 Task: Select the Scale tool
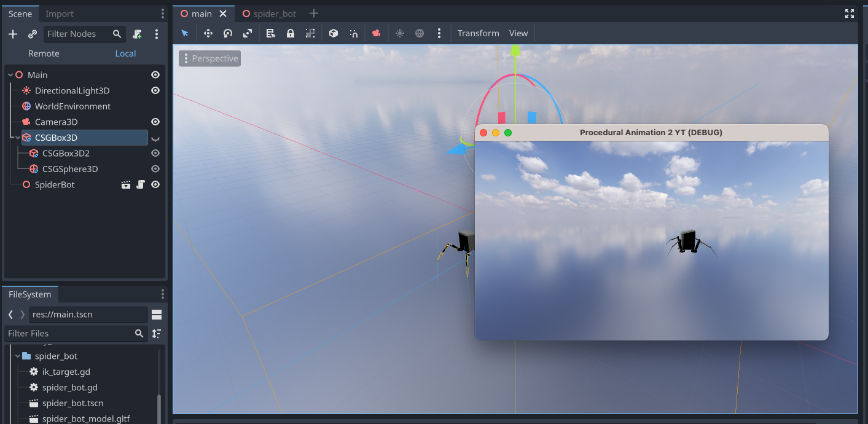(x=247, y=33)
